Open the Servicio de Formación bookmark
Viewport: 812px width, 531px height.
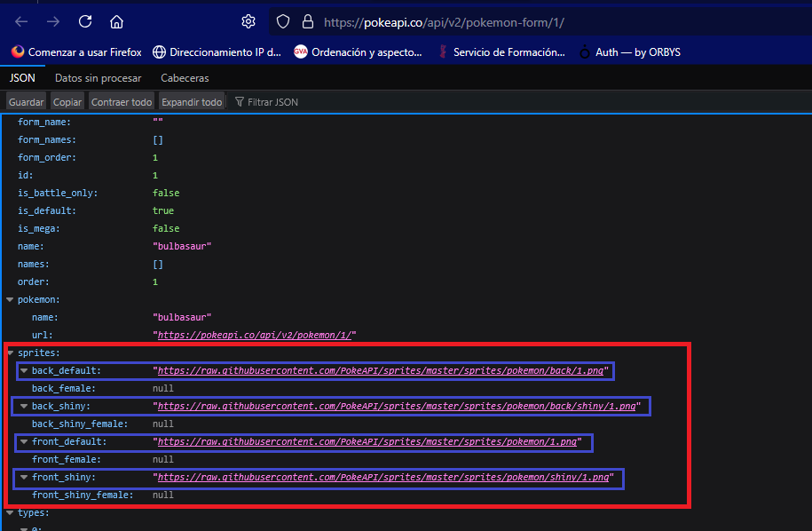(x=501, y=52)
